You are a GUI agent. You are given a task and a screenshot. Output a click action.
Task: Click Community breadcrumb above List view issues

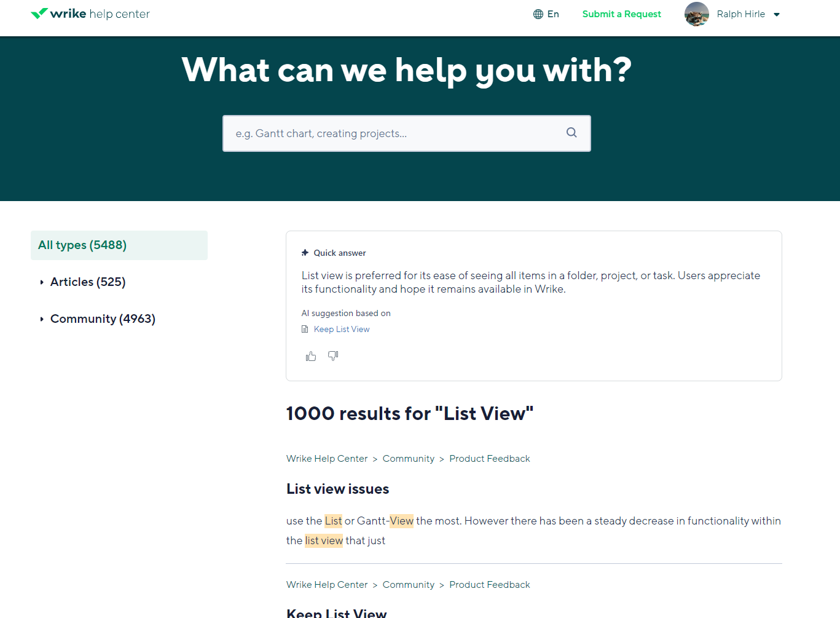409,459
